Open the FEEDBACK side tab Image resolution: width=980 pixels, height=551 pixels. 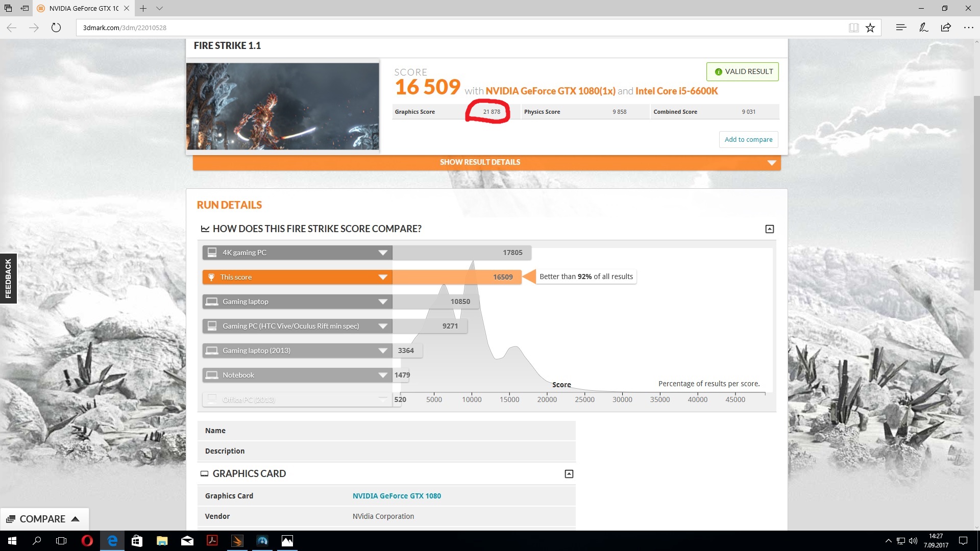click(x=8, y=279)
